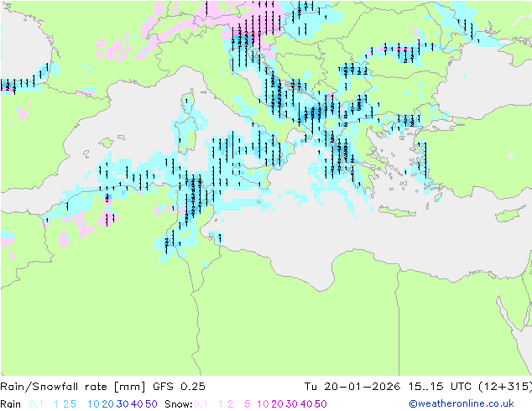Select snow legend value 50

[x=321, y=404]
